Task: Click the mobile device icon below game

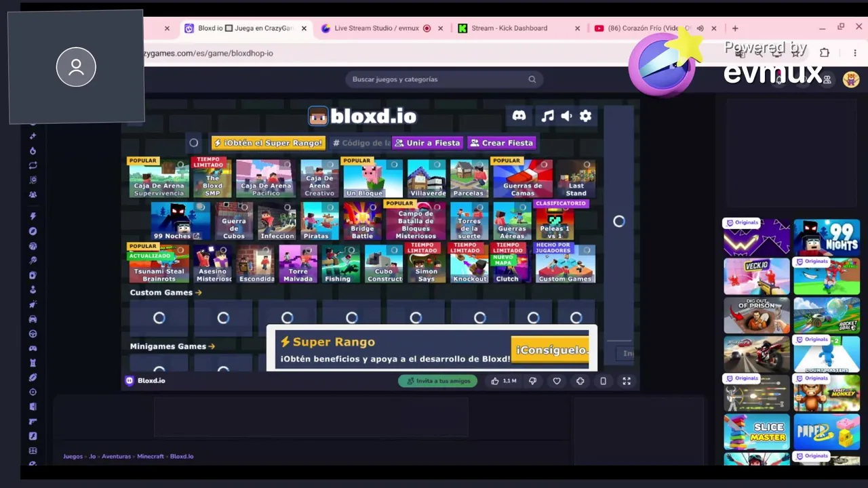Action: [603, 381]
